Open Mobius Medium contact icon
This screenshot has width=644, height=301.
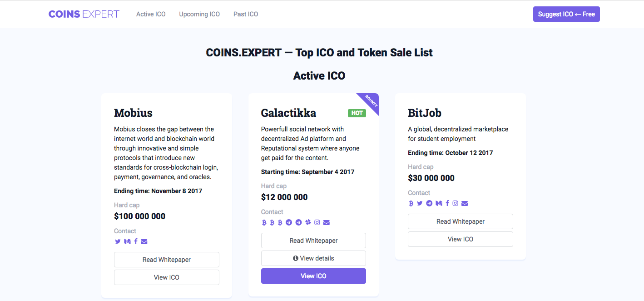coord(127,241)
